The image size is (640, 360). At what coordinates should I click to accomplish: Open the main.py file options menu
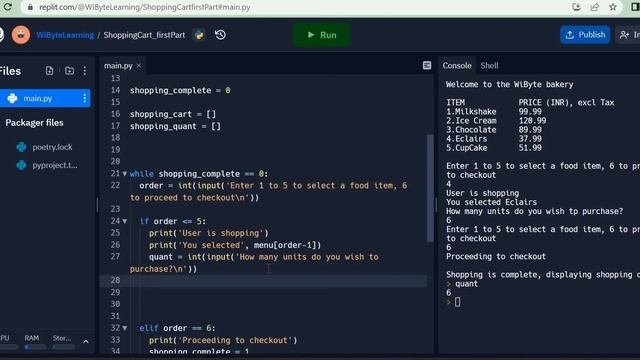click(x=84, y=98)
